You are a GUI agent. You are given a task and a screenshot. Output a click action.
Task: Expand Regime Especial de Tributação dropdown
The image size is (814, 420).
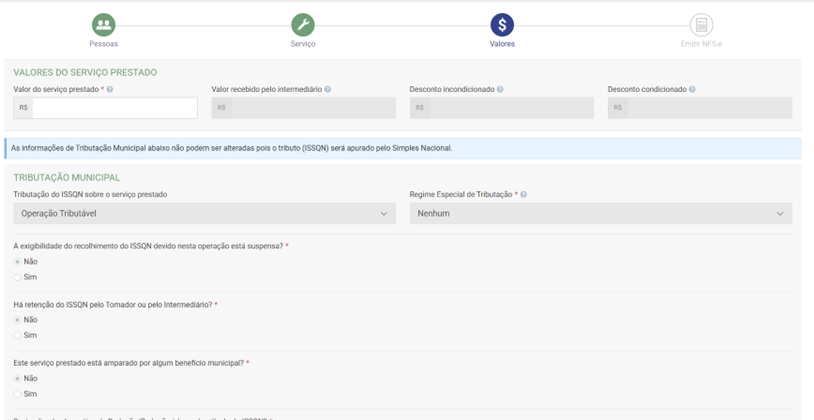coord(600,214)
